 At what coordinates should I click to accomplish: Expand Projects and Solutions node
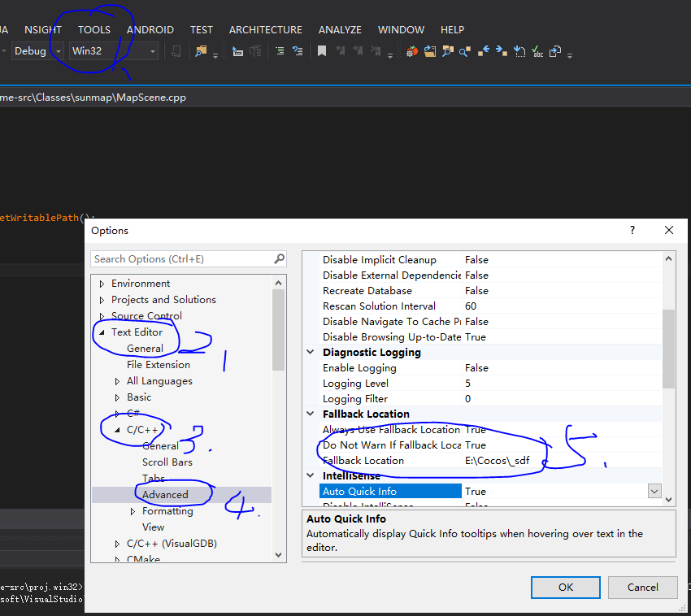[x=102, y=300]
